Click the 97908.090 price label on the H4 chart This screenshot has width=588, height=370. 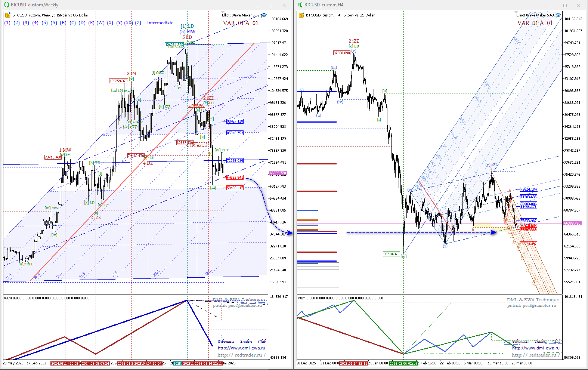pos(342,53)
